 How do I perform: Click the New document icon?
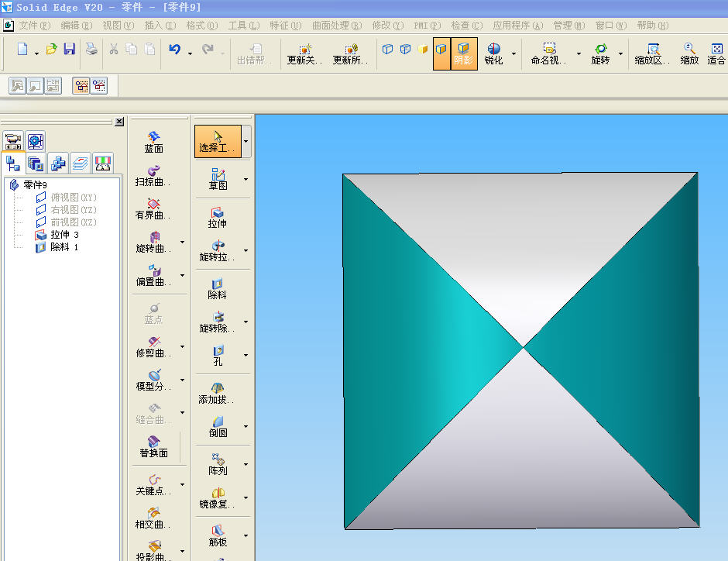pos(22,49)
